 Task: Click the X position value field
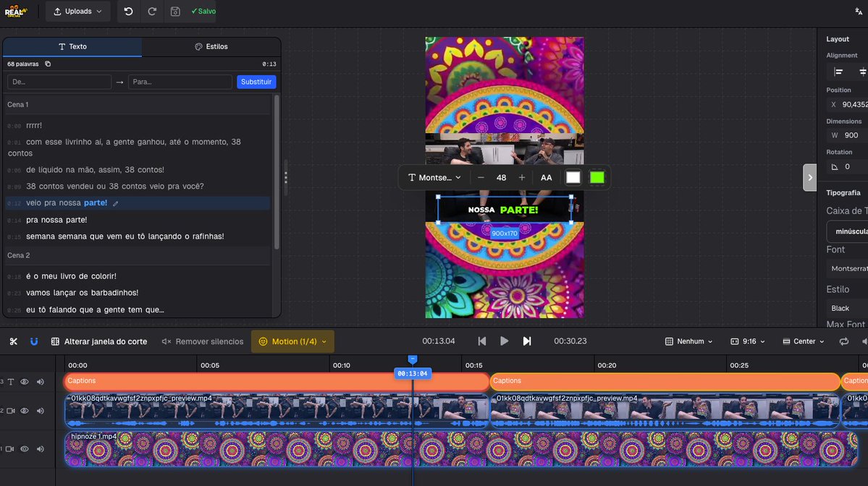click(x=848, y=104)
